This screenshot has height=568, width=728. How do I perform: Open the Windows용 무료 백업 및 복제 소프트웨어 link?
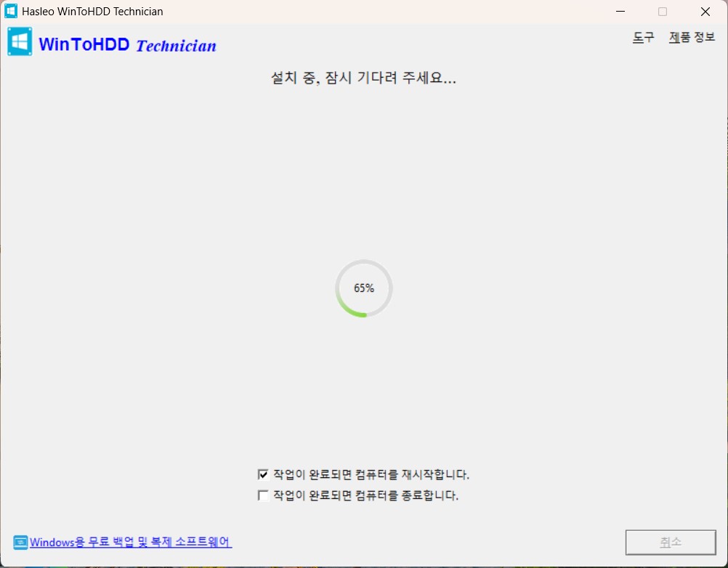131,542
